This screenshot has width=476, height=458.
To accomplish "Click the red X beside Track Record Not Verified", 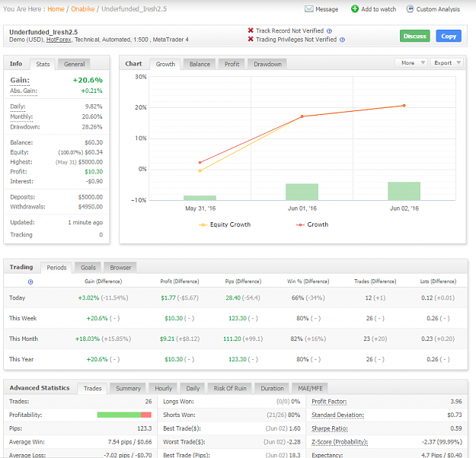I will (x=251, y=30).
